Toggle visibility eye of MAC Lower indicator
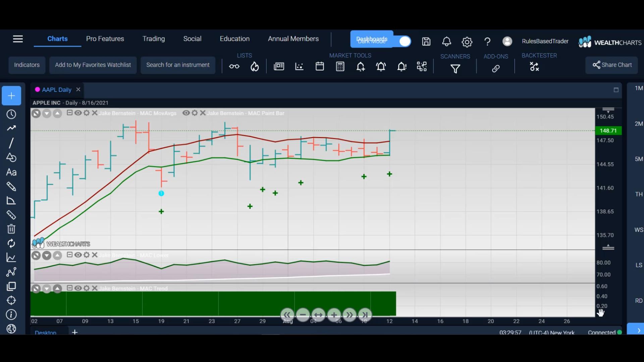 (x=78, y=255)
